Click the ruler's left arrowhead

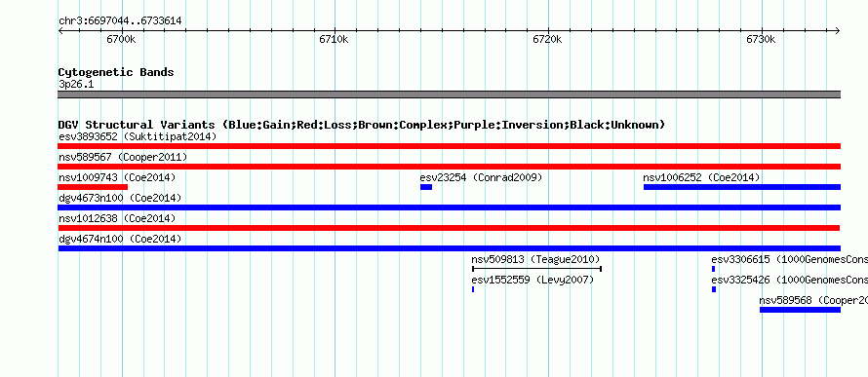(60, 31)
